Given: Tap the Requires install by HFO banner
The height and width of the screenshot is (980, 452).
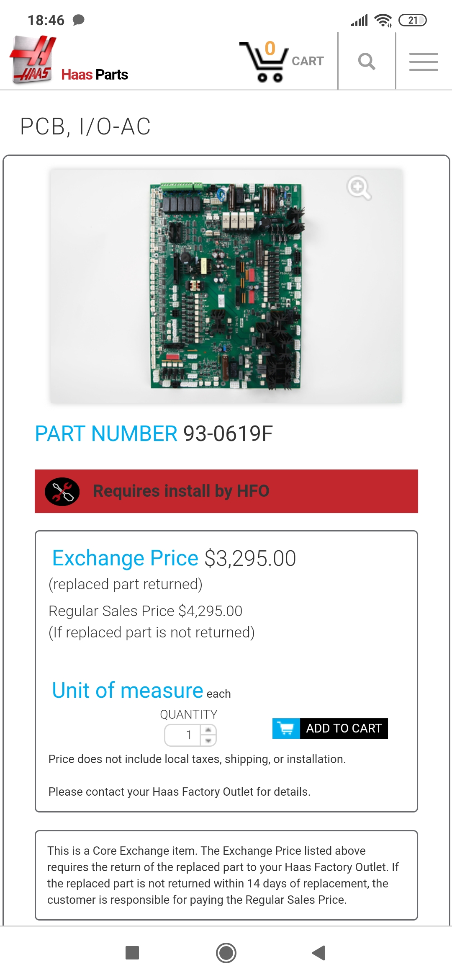Looking at the screenshot, I should point(226,491).
